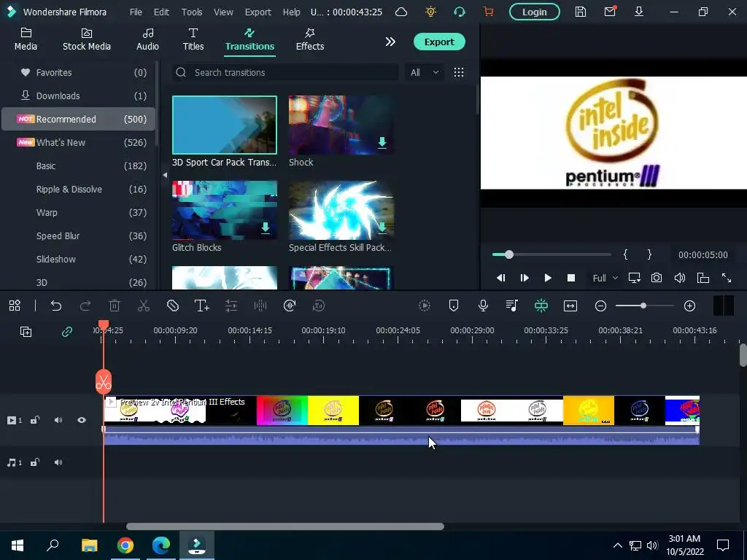Add text with the T+ icon
The image size is (747, 560).
point(202,306)
